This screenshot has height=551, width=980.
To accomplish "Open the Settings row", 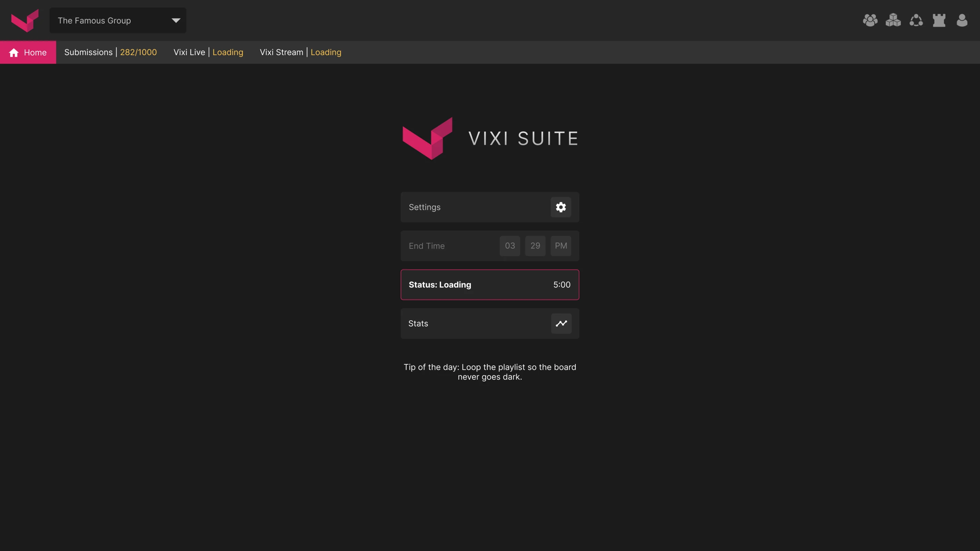I will (490, 207).
